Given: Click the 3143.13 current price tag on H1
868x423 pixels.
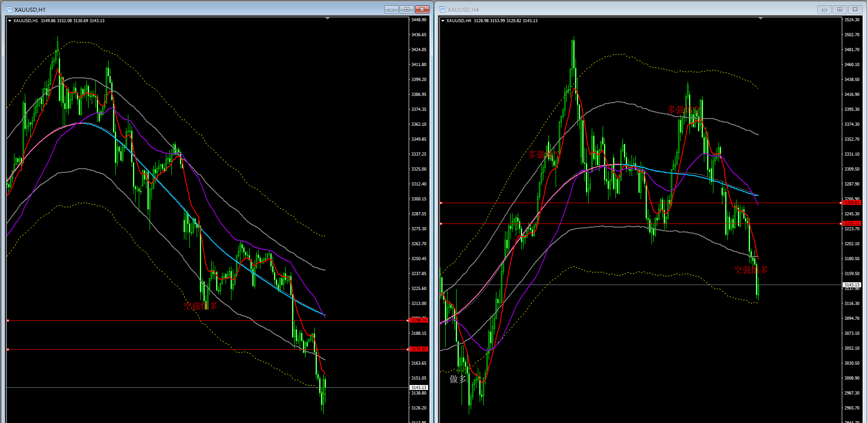Looking at the screenshot, I should (x=419, y=388).
